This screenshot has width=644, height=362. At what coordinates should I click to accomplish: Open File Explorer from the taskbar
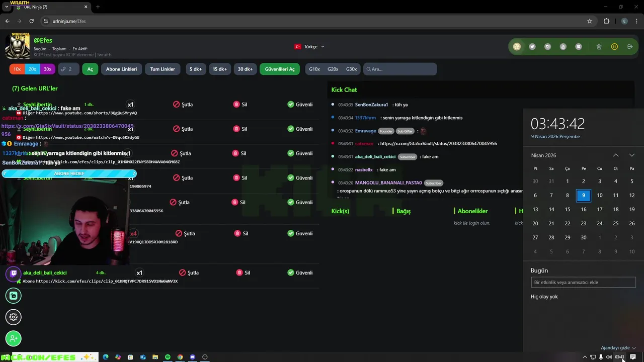point(155,357)
